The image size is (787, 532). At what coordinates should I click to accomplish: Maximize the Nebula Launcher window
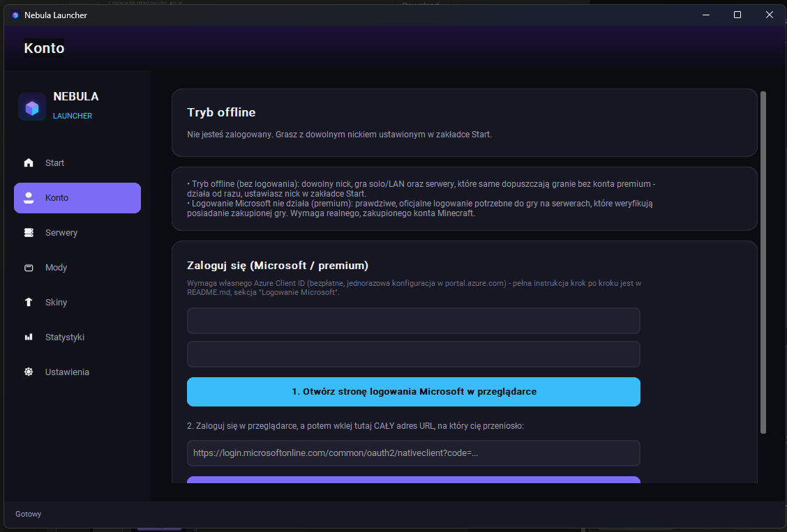coord(737,15)
